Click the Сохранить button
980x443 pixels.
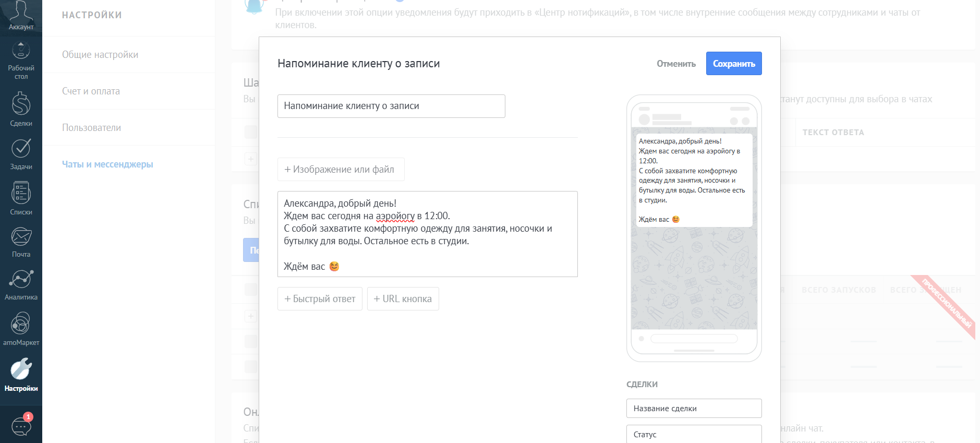(x=733, y=64)
